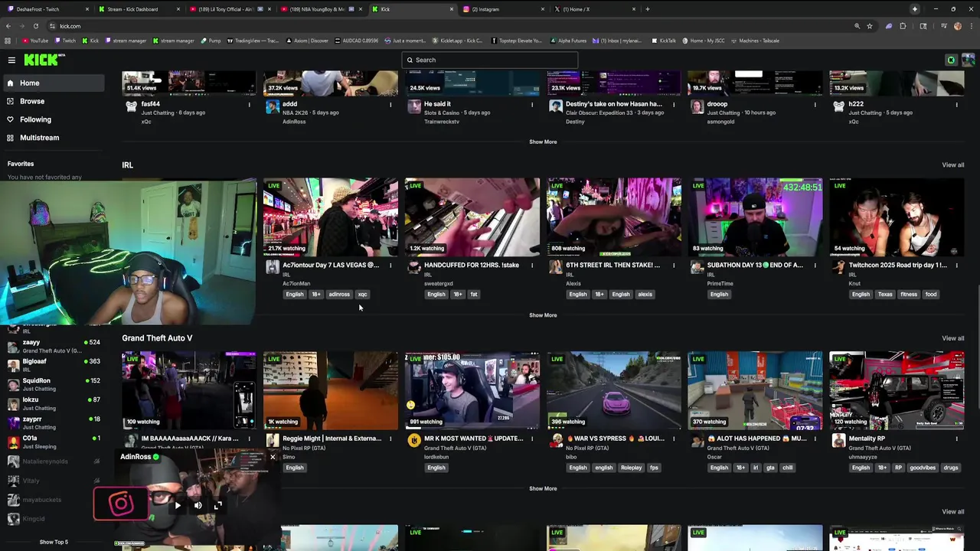Viewport: 980px width, 551px height.
Task: Open options for WAR VS SYPRESS stream
Action: pyautogui.click(x=674, y=439)
